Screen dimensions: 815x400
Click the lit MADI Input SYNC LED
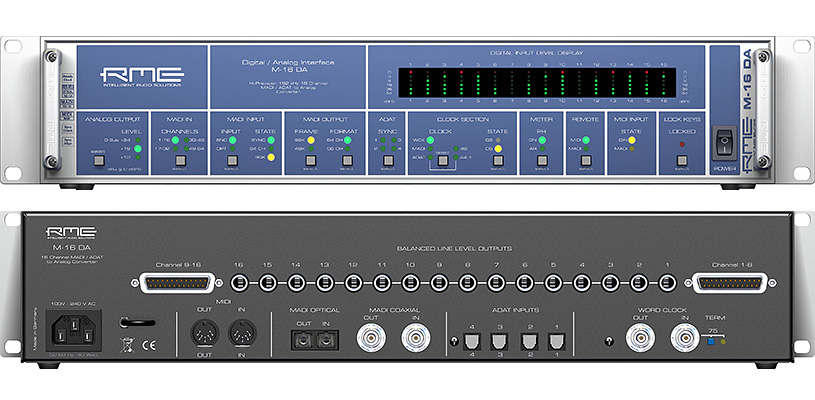pos(271,140)
